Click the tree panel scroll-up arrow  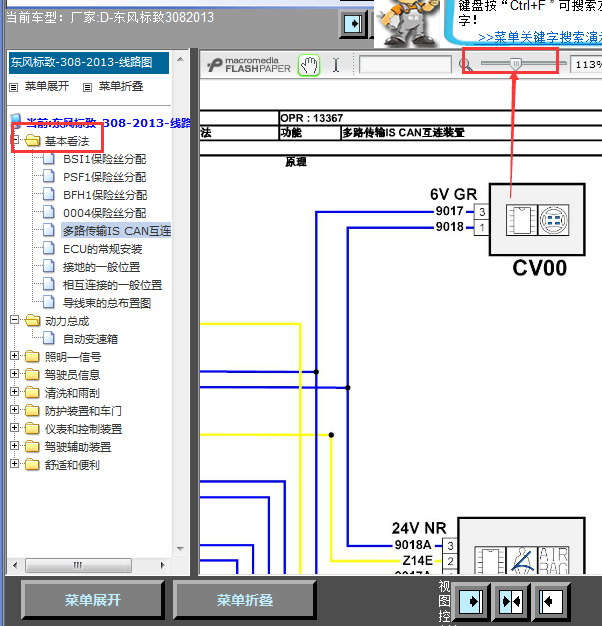tap(180, 59)
